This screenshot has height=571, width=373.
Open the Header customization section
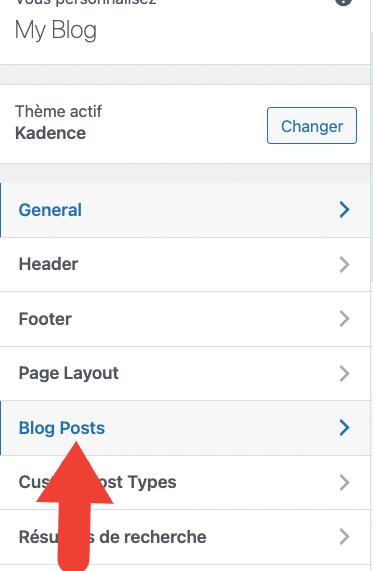coord(185,264)
